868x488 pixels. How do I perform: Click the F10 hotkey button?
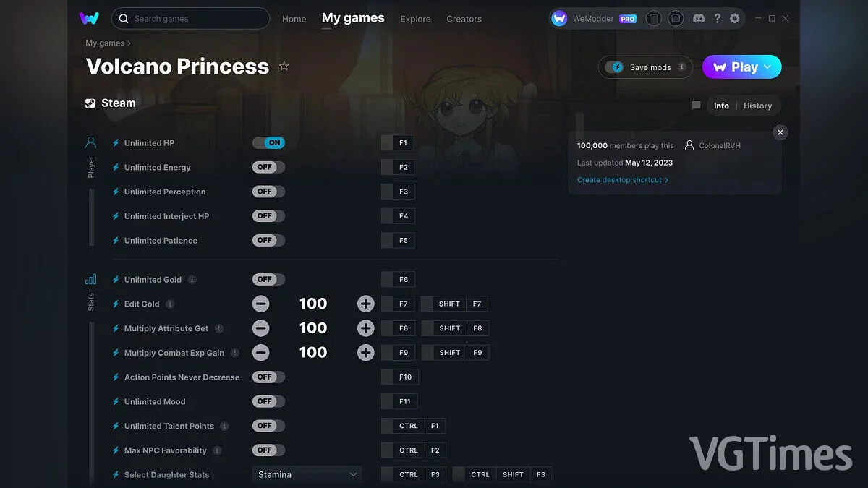400,377
